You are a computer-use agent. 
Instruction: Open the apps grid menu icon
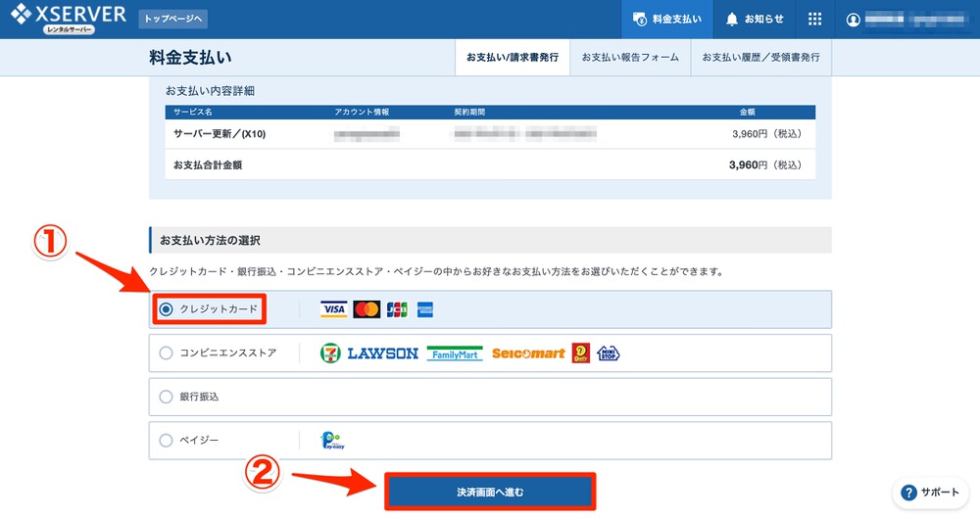tap(814, 20)
